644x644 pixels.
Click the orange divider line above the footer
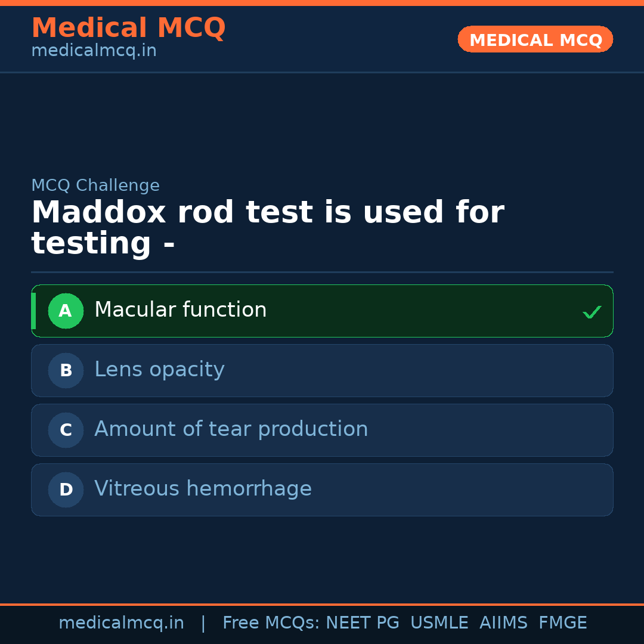point(322,603)
